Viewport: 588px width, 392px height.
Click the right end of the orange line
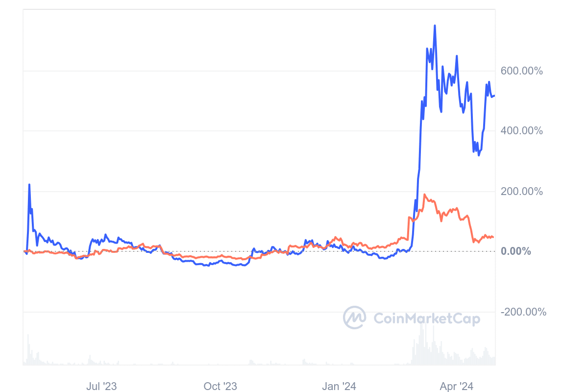tap(493, 237)
